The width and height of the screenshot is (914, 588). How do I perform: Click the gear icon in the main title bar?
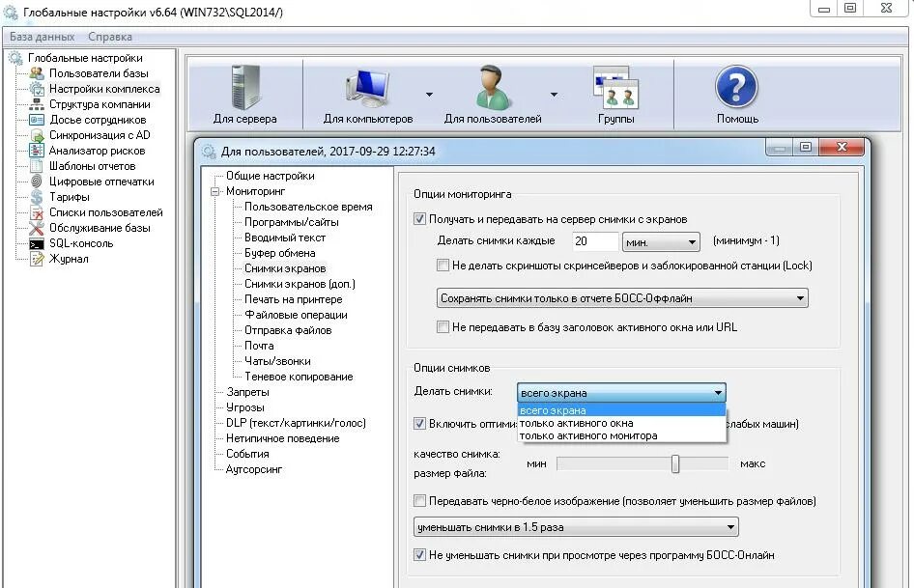11,12
